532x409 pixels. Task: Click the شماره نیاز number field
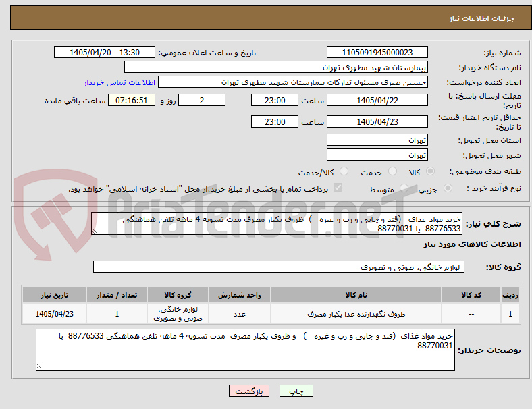coord(377,52)
